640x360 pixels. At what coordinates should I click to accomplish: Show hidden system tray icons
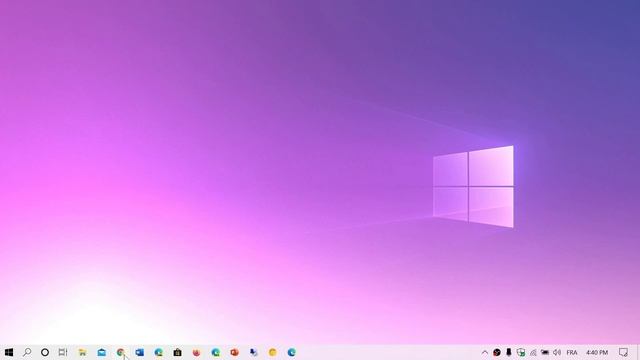point(484,352)
